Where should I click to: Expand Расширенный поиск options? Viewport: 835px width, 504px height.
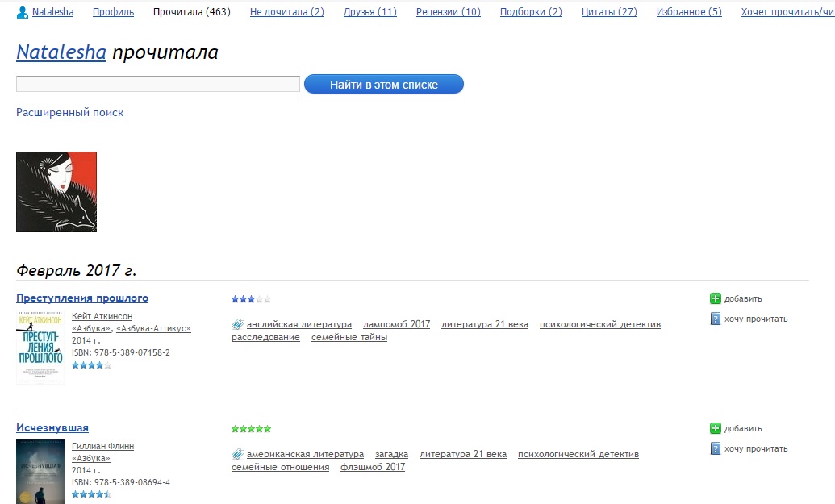(x=69, y=113)
